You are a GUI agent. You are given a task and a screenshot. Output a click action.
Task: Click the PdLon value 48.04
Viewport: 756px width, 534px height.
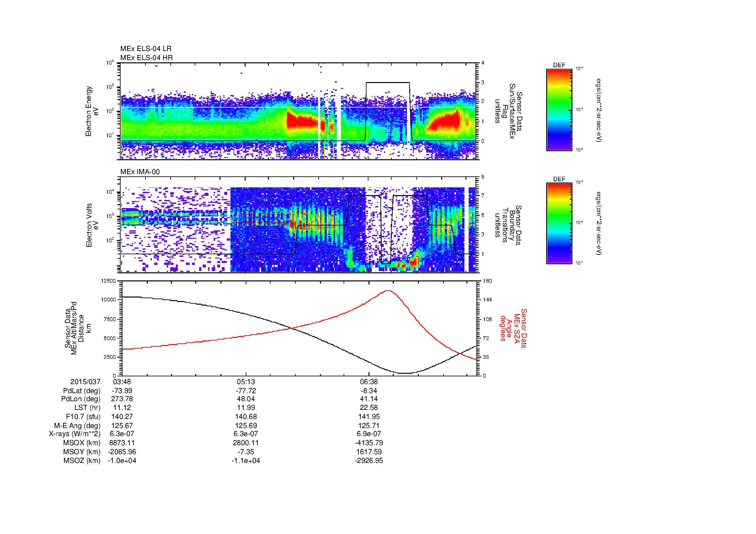point(246,399)
